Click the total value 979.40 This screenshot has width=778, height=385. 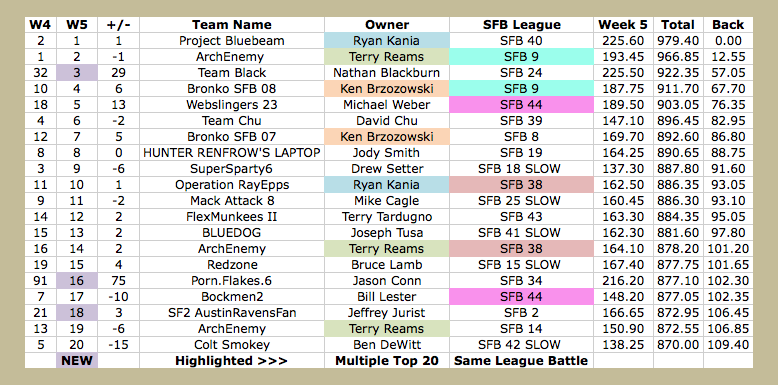pyautogui.click(x=678, y=41)
